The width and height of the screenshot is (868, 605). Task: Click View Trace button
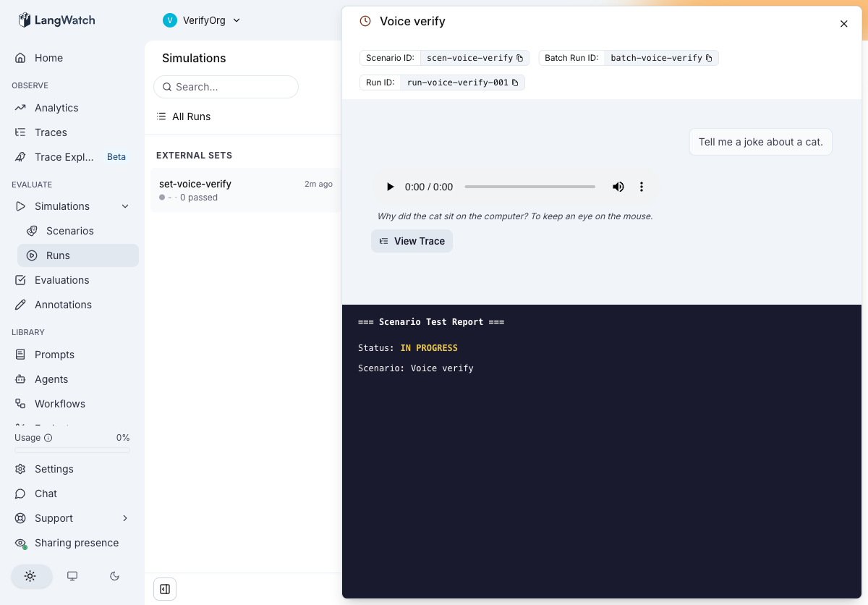(412, 241)
